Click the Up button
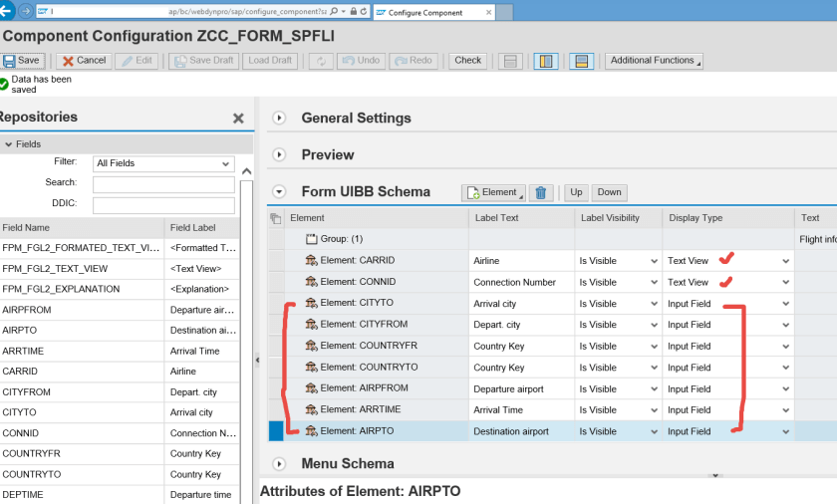 pyautogui.click(x=576, y=192)
